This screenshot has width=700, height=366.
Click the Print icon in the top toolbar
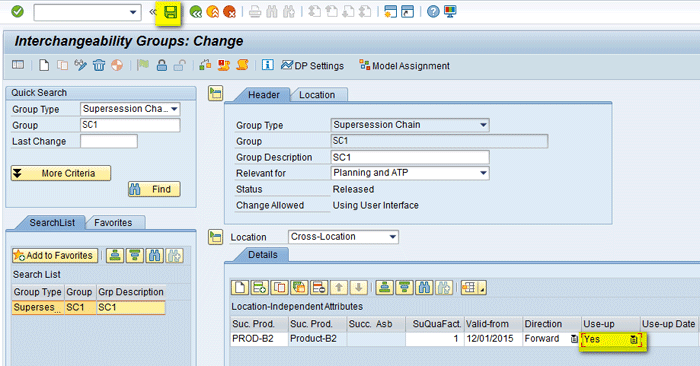(x=255, y=12)
